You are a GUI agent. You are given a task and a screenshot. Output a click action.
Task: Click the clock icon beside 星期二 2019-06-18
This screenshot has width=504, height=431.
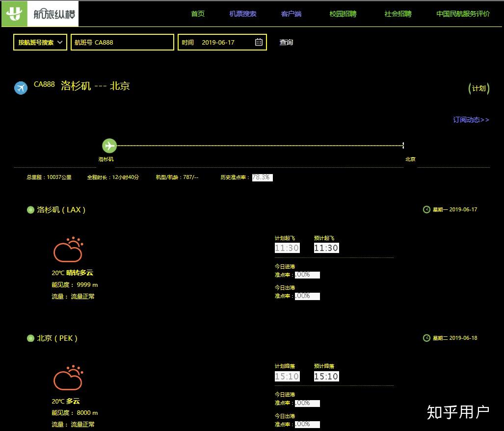[426, 338]
